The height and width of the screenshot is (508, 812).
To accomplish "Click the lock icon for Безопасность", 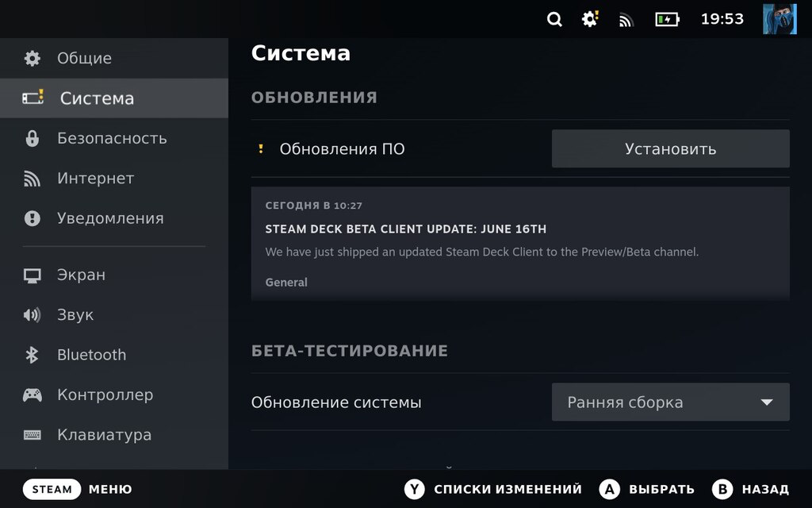I will pyautogui.click(x=32, y=138).
